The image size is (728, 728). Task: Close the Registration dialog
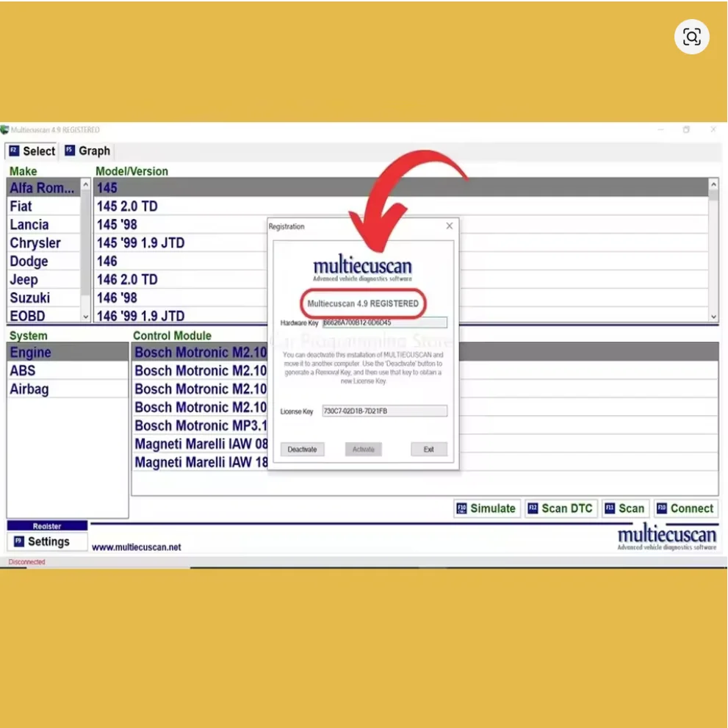pos(449,226)
